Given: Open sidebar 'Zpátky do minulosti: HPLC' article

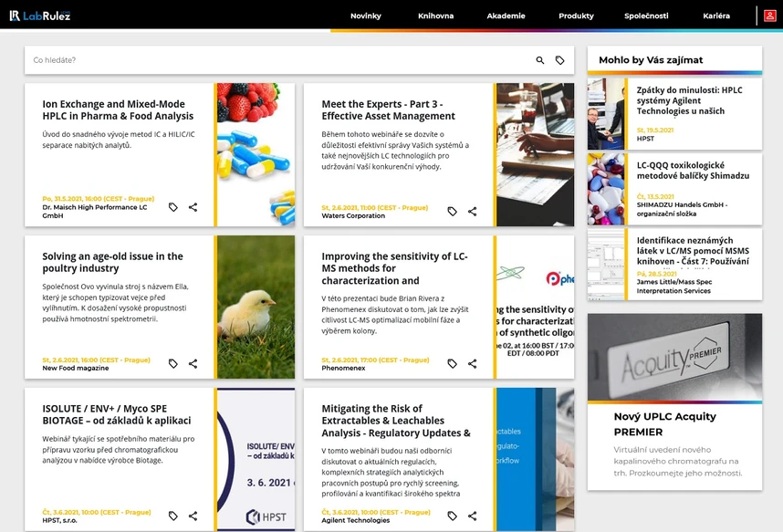Looking at the screenshot, I should (689, 100).
